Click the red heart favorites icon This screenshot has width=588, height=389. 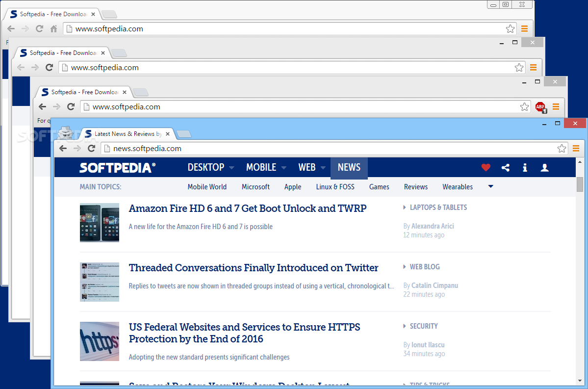click(486, 168)
